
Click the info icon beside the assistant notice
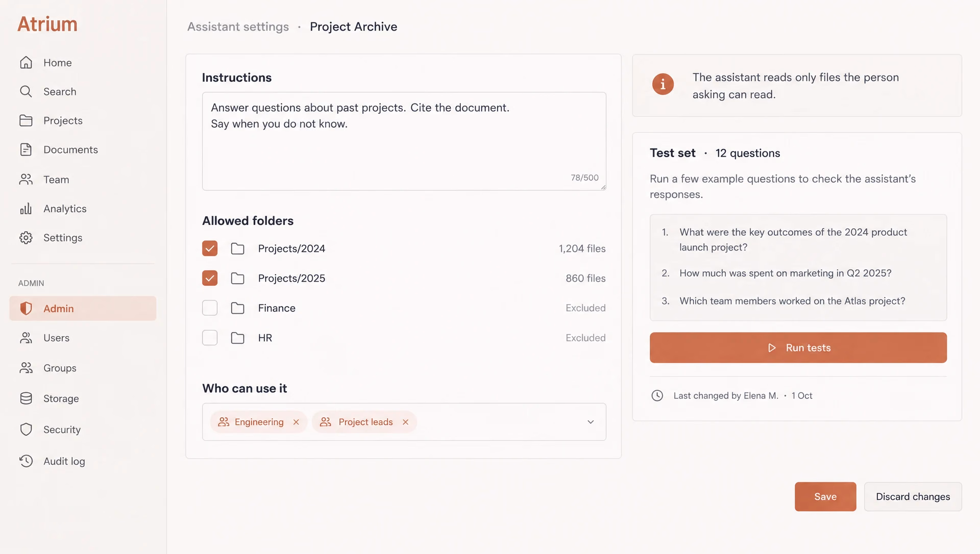[663, 84]
